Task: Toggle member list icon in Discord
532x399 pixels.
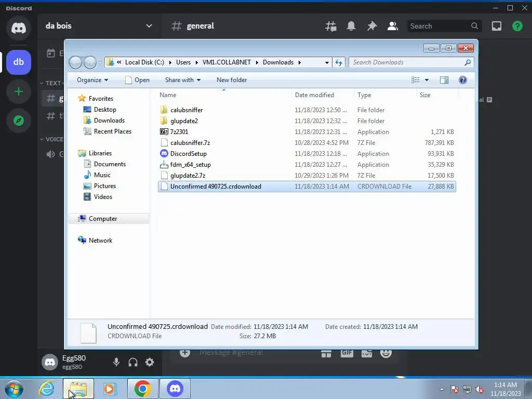Action: click(393, 26)
